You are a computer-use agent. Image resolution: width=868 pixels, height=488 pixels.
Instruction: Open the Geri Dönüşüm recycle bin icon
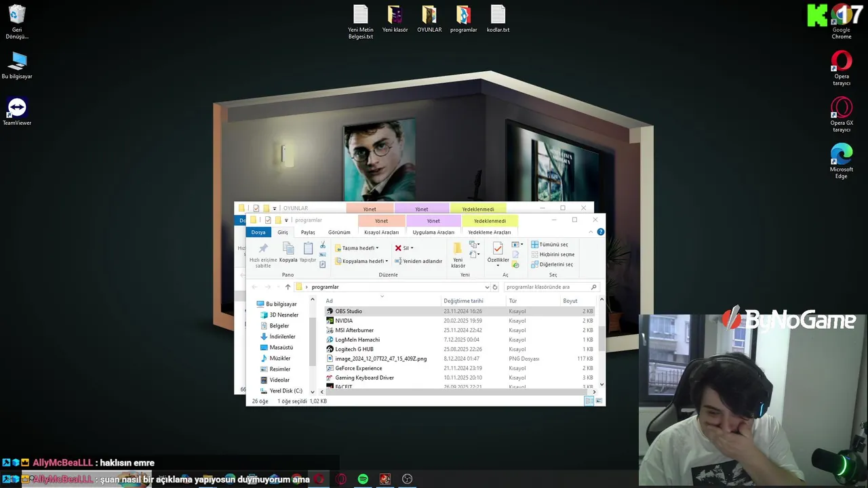click(x=17, y=22)
